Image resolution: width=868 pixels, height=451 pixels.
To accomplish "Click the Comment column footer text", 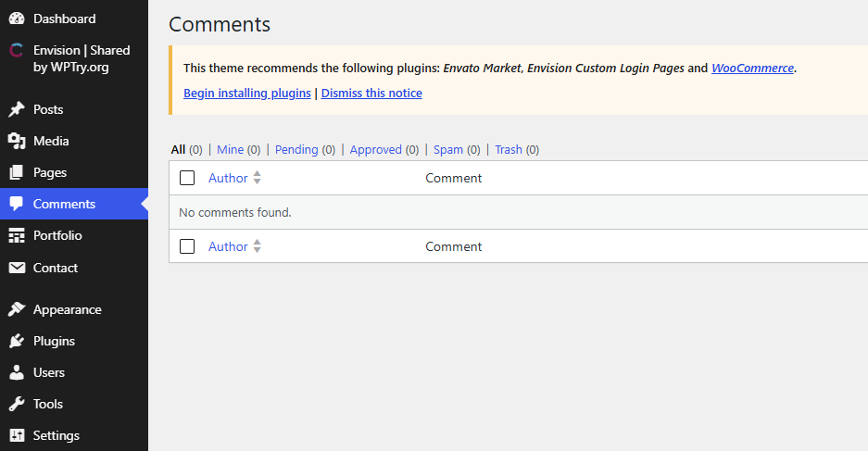I will [x=453, y=246].
